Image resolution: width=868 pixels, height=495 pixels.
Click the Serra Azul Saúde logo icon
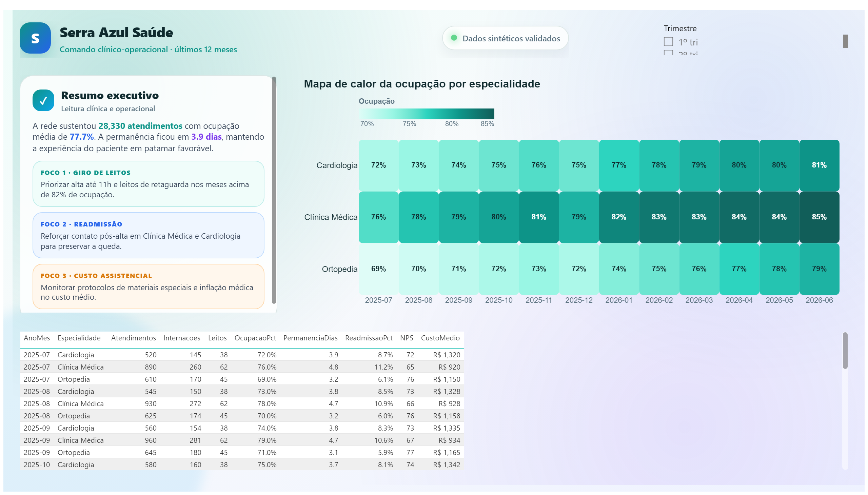(35, 38)
